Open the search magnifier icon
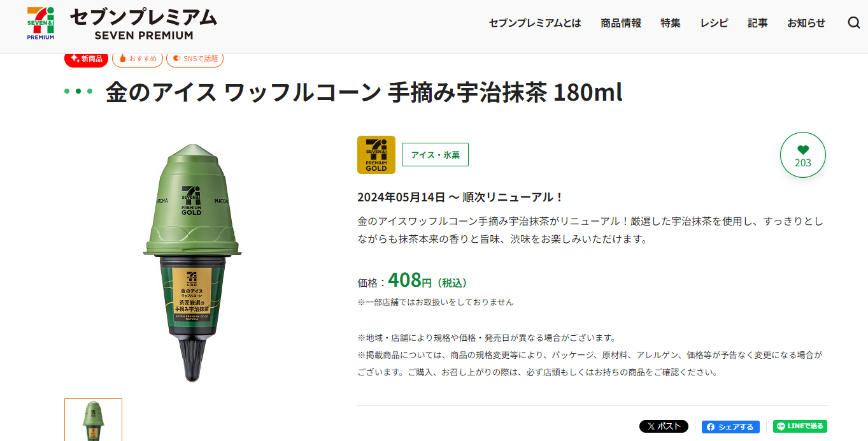868x441 pixels. (x=854, y=23)
